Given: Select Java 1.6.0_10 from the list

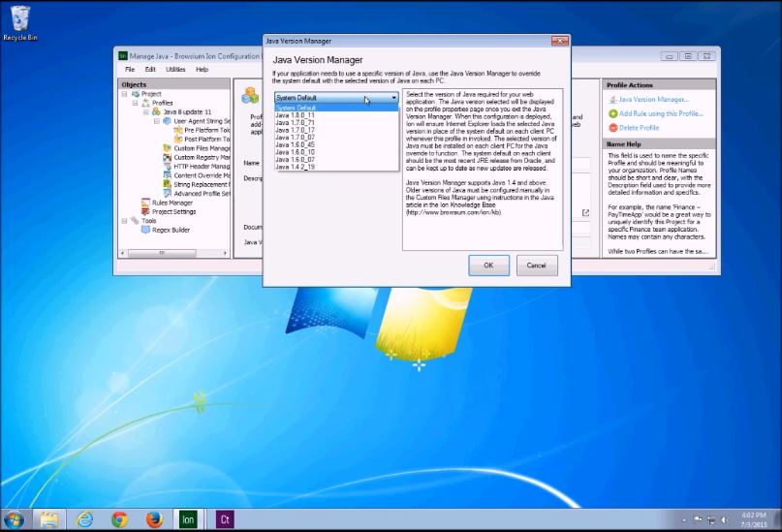Looking at the screenshot, I should click(336, 152).
